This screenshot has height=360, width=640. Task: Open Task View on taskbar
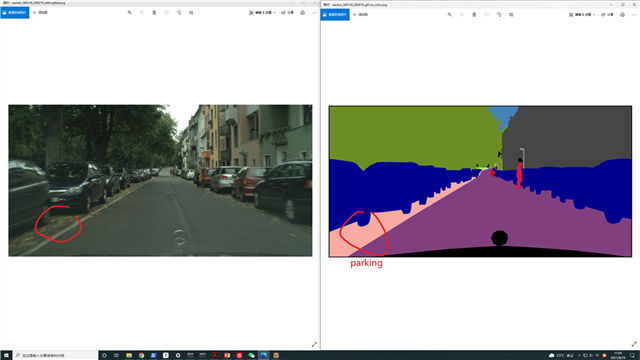[x=116, y=356]
